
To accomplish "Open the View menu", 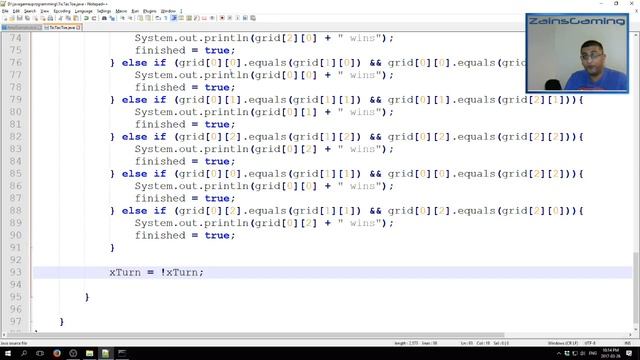I will tap(45, 11).
